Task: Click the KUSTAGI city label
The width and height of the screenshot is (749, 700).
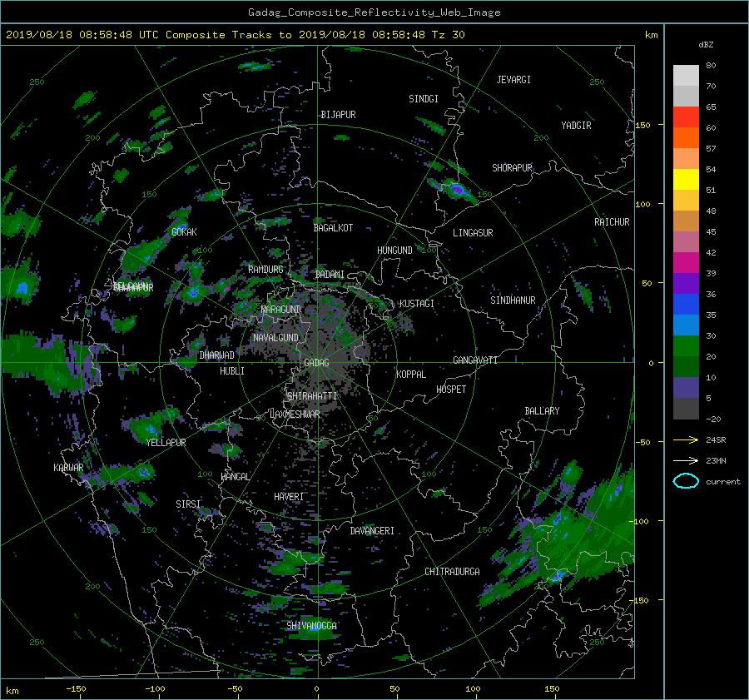Action: 417,304
